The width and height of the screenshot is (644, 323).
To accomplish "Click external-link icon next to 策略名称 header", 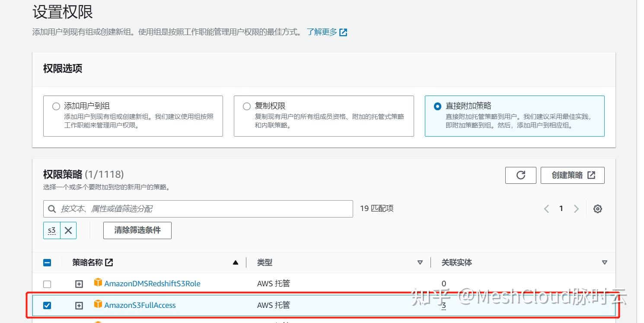I will 109,262.
